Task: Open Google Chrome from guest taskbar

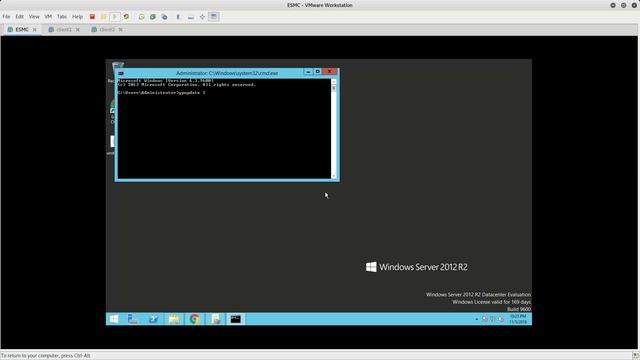Action: 195,319
